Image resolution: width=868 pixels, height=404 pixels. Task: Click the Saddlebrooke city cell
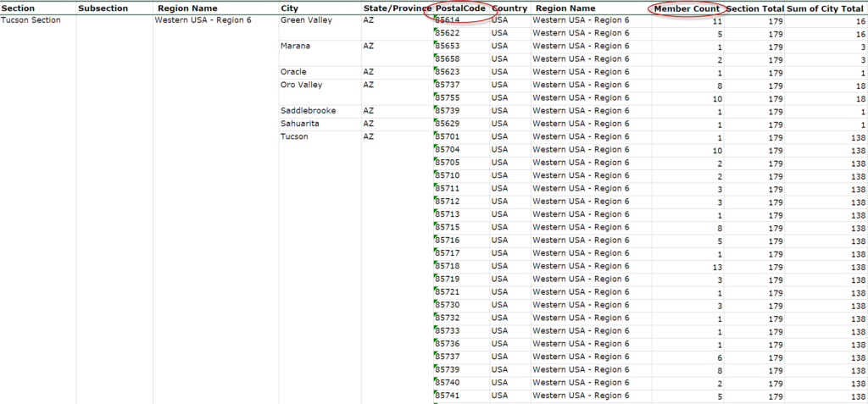(309, 111)
